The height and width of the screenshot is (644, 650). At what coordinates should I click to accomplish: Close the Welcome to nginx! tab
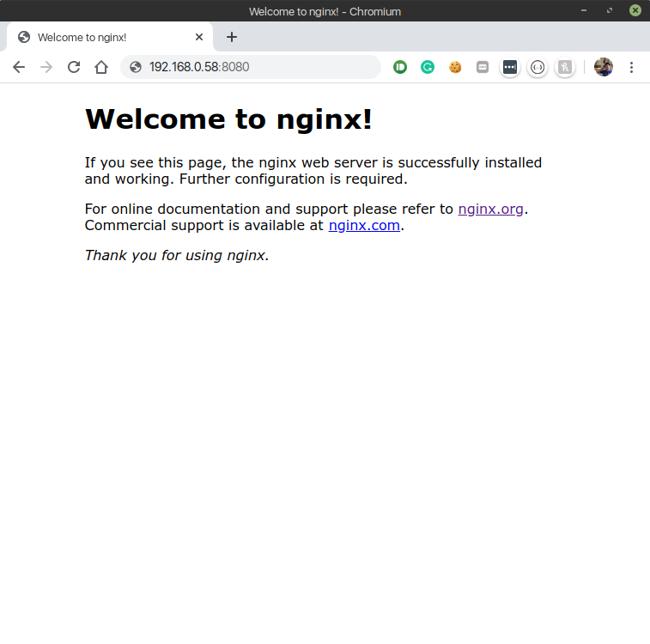coord(199,37)
